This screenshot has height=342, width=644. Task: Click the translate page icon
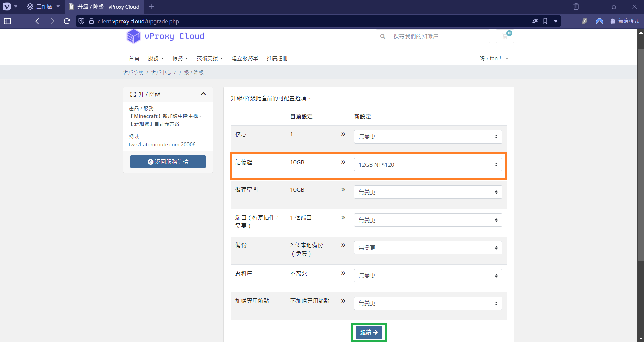pyautogui.click(x=535, y=21)
